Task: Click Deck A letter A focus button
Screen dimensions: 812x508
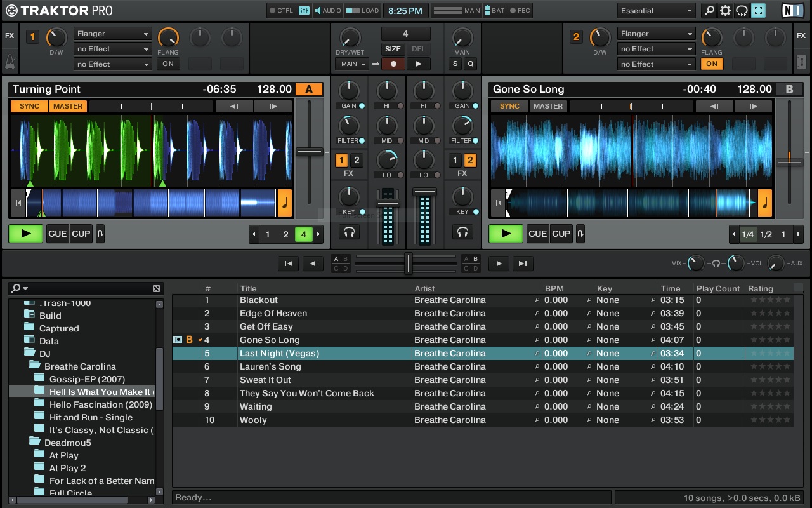Action: coord(309,89)
